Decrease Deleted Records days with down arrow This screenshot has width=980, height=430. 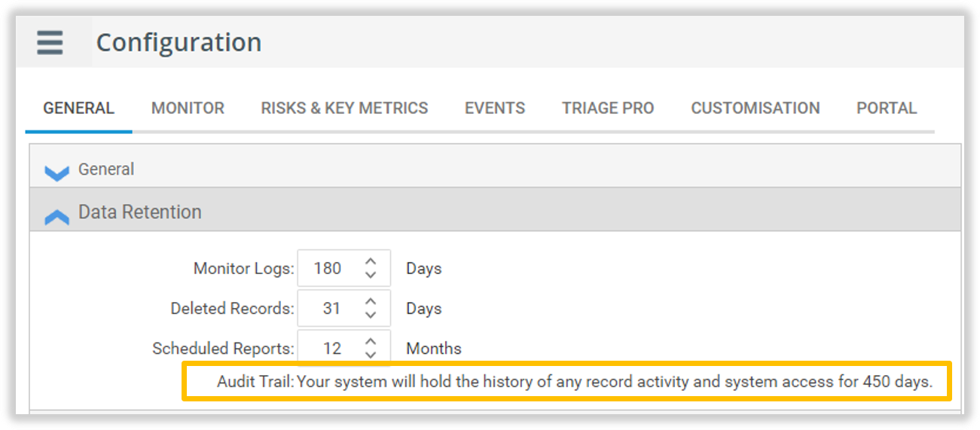point(370,315)
